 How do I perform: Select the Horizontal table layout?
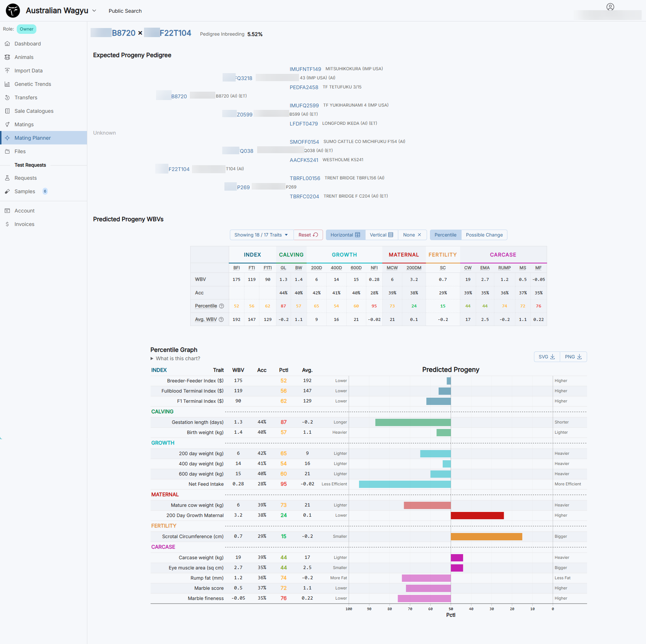click(x=345, y=235)
